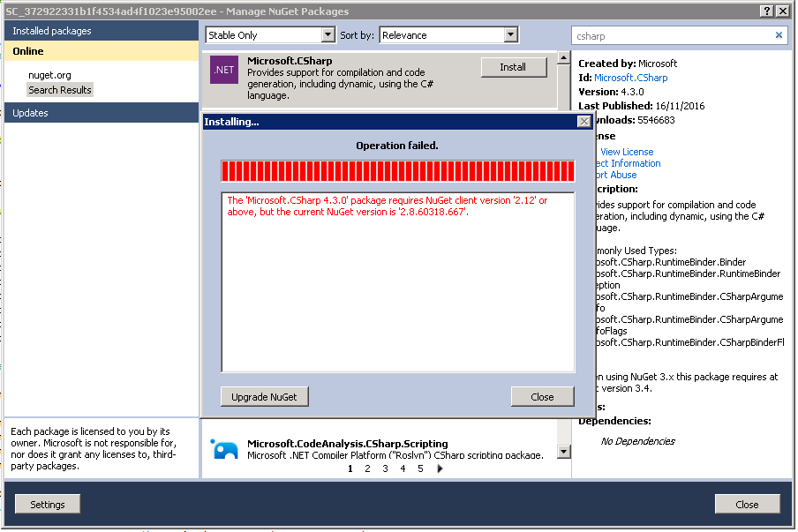Open the Report Abuse link
798x532 pixels.
pos(616,175)
